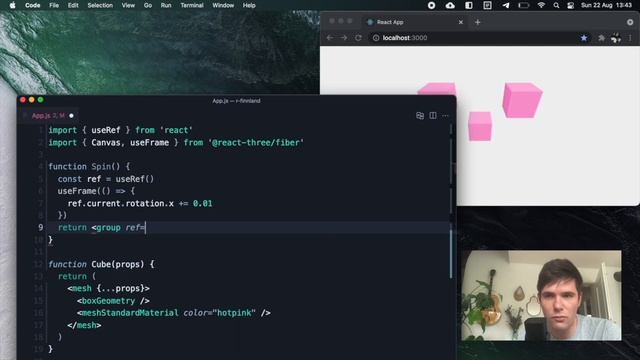Click '@react-three/fiber' import string

(x=256, y=142)
